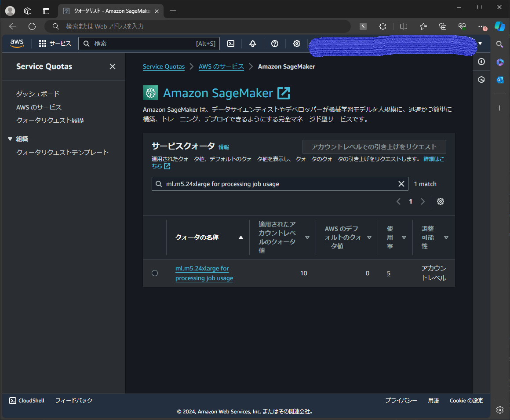
Task: Close the Service Quotas side panel
Action: tap(113, 66)
